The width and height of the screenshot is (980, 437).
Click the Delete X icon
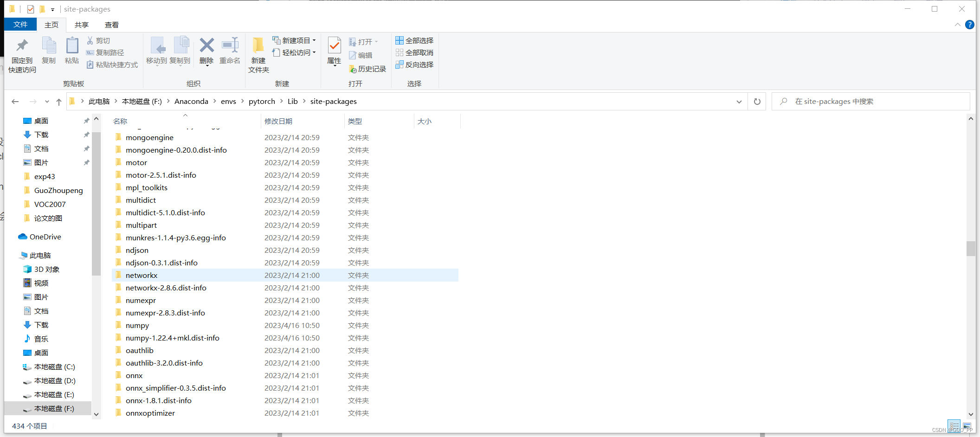pyautogui.click(x=206, y=45)
